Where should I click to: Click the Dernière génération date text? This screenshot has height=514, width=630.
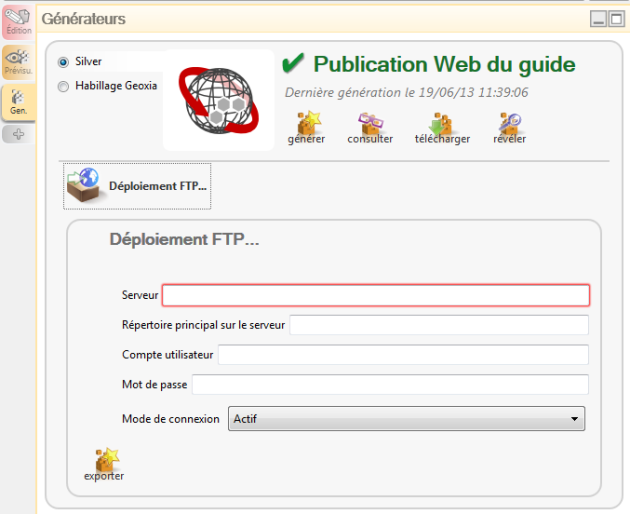[406, 93]
